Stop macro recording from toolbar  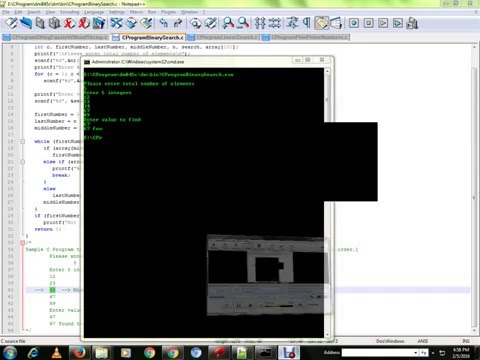tap(368, 23)
